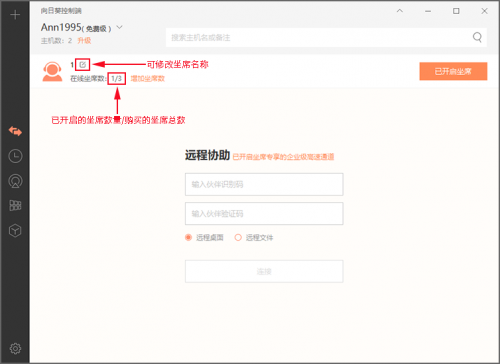Screen dimensions: 500x364
Task: Click the headset seat avatar icon
Action: [x=52, y=71]
